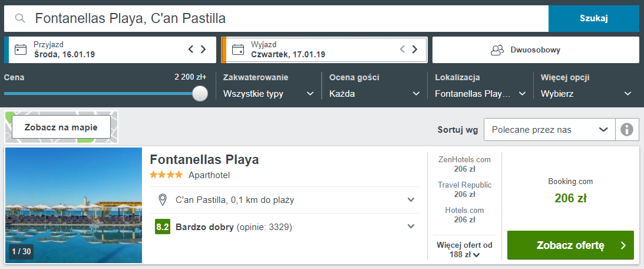Go to previous check-in day arrow
The image size is (644, 269).
[x=190, y=50]
